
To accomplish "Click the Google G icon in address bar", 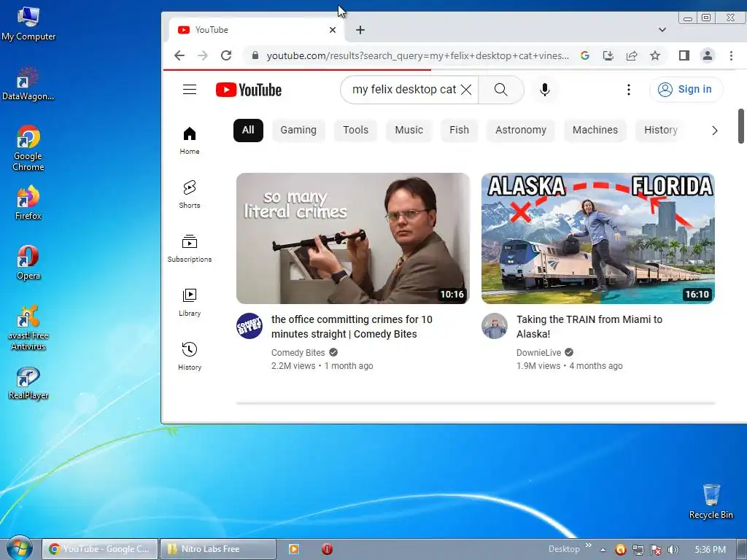I will (585, 55).
